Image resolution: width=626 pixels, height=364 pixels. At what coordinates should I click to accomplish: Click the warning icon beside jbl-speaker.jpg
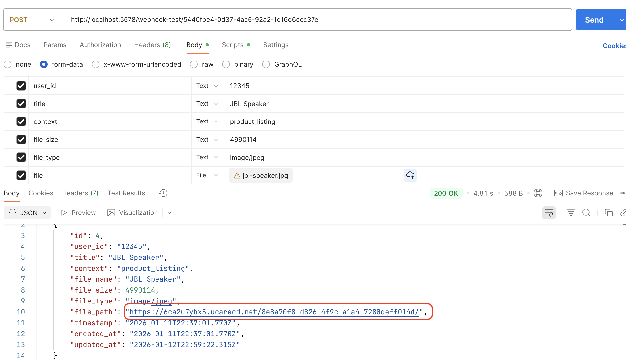coord(237,175)
